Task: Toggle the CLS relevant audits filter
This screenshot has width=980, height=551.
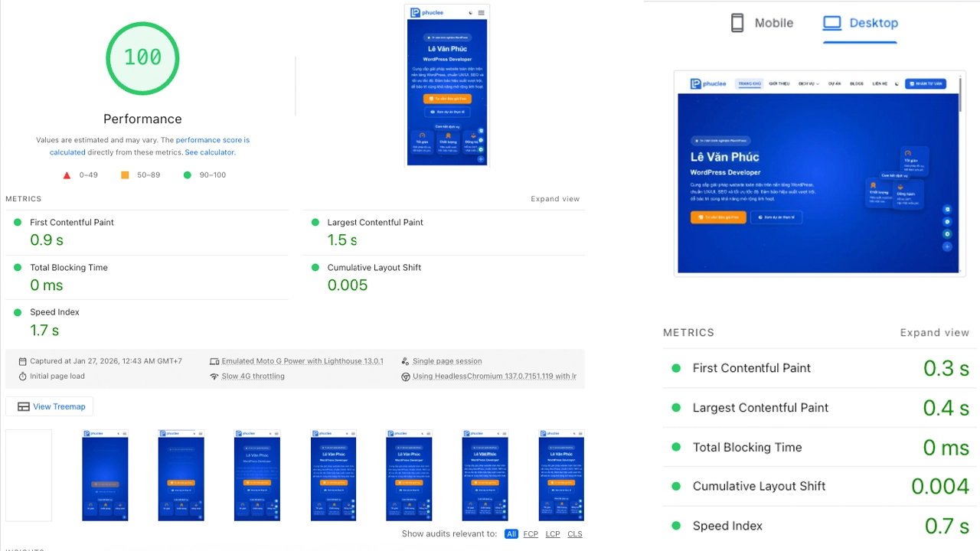Action: [574, 533]
